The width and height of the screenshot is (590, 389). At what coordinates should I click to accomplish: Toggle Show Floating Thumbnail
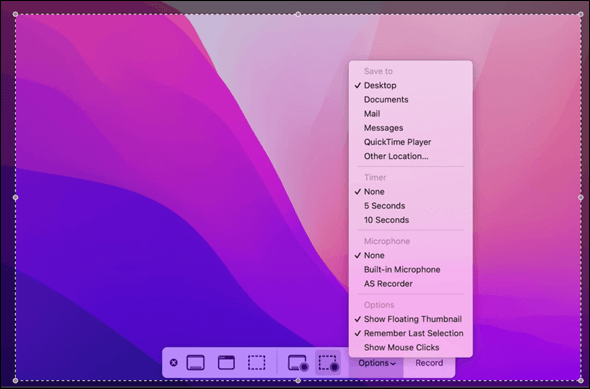411,319
